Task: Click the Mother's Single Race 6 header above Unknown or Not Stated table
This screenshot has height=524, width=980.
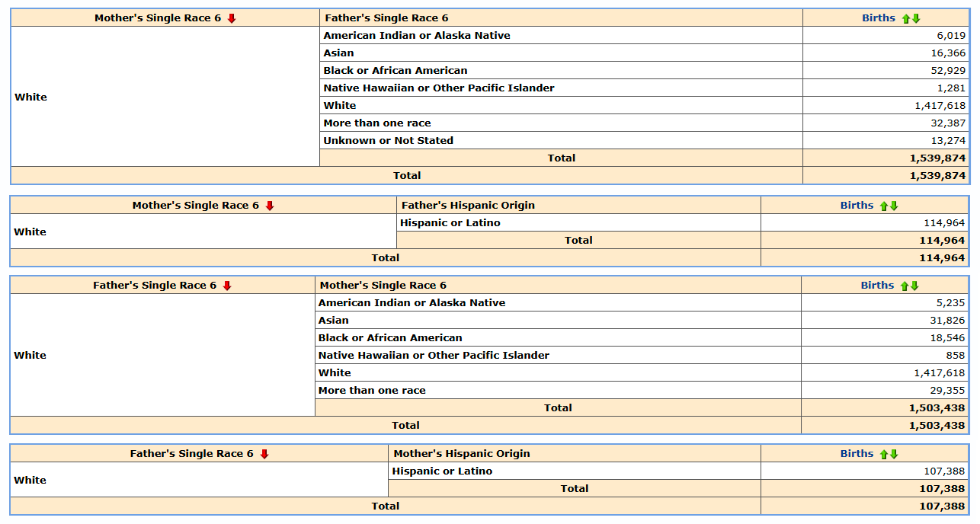Action: click(x=158, y=18)
